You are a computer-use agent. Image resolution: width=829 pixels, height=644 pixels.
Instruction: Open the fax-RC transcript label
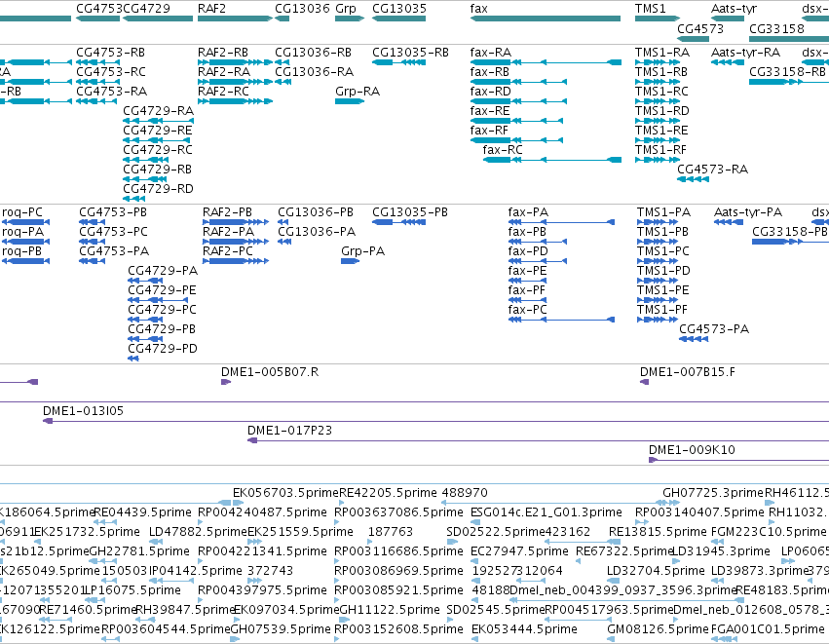click(x=503, y=150)
